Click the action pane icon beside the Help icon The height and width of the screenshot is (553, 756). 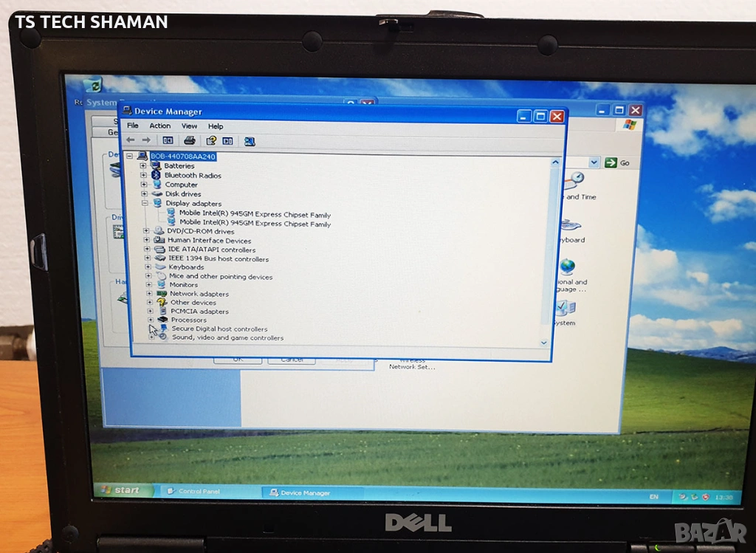coord(227,141)
